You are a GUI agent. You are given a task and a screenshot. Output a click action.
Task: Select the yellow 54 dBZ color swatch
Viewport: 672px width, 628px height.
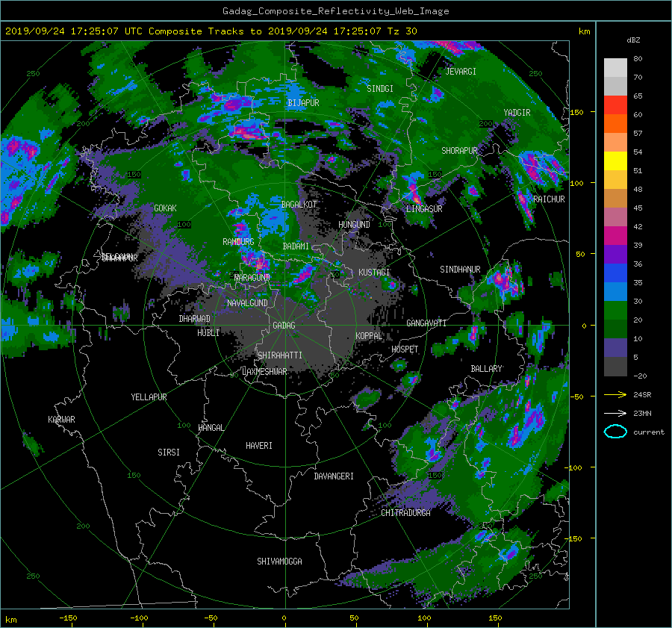pyautogui.click(x=615, y=161)
